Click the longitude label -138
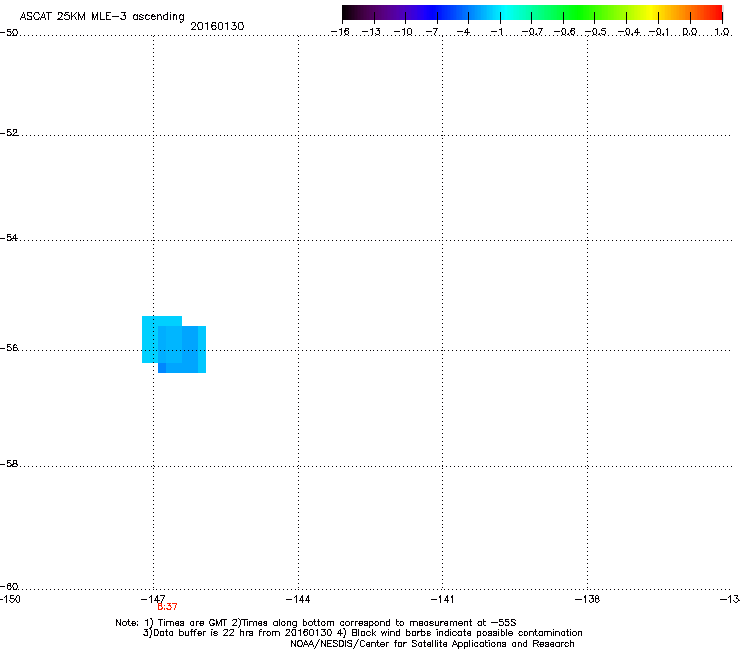Screen dimensions: 740x650 tap(587, 599)
